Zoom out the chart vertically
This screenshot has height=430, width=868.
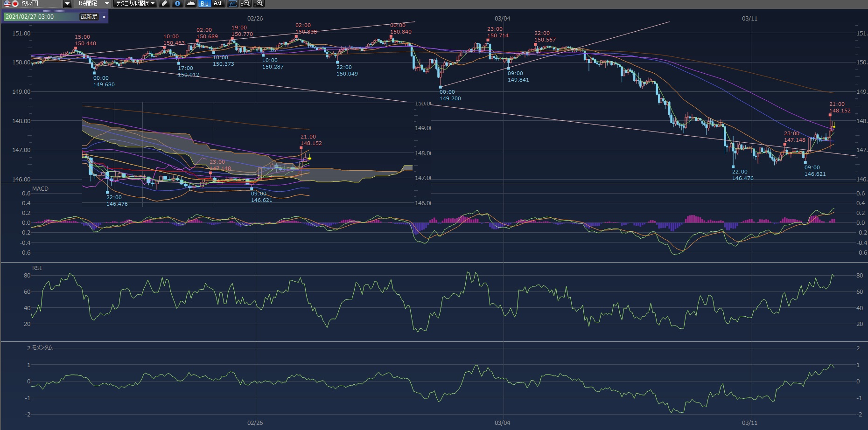(245, 4)
